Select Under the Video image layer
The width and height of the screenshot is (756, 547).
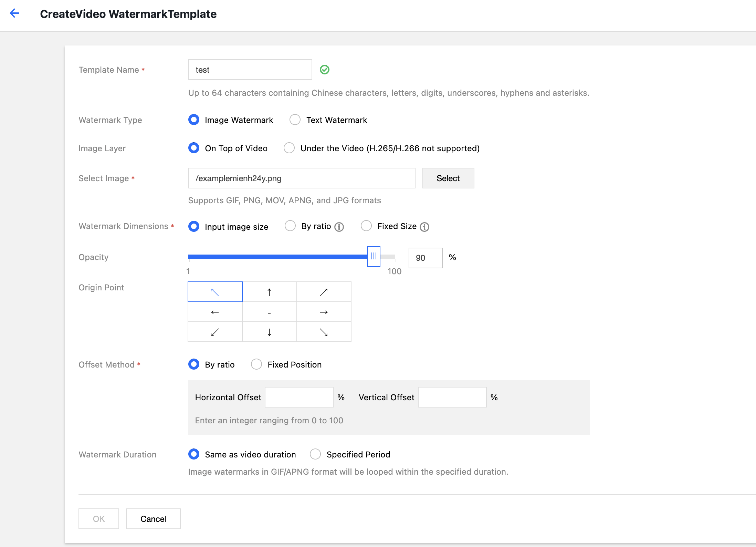(x=289, y=148)
